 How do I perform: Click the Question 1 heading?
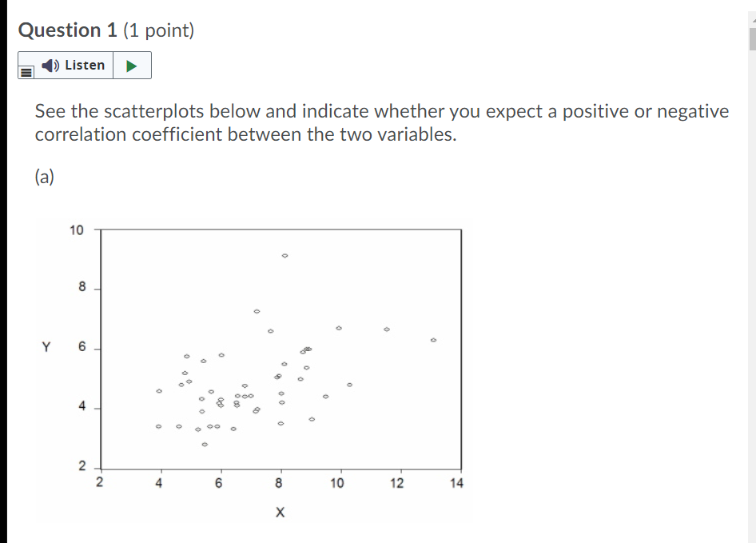[x=70, y=30]
